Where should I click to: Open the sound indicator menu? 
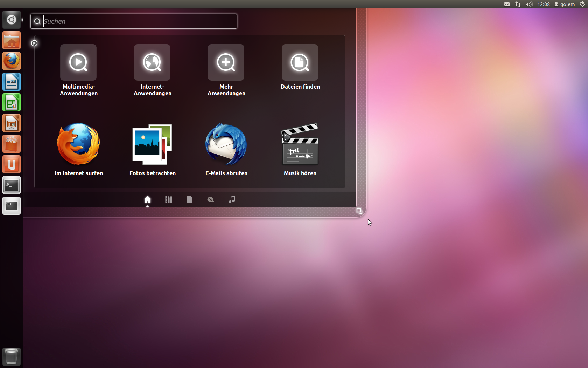pos(529,4)
